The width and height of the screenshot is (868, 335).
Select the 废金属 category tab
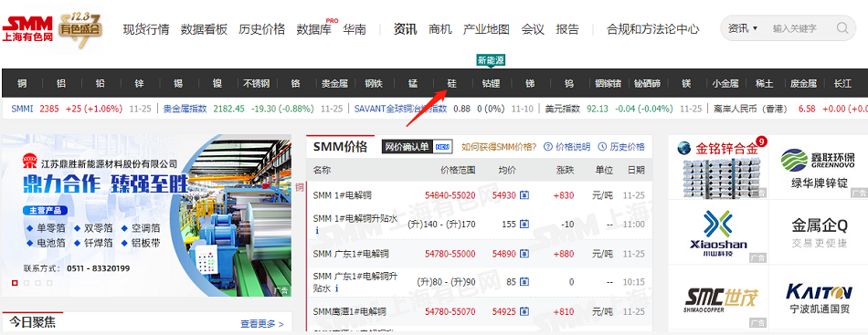point(803,83)
